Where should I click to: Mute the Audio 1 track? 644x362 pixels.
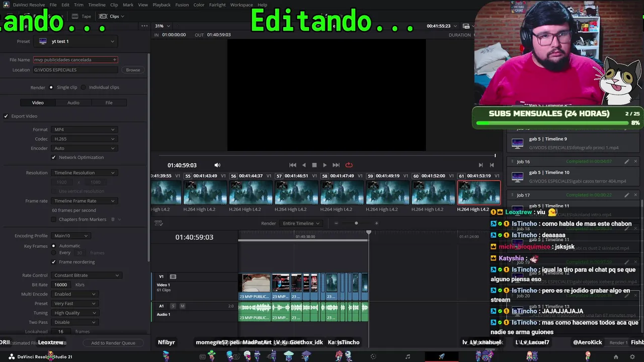click(x=182, y=306)
